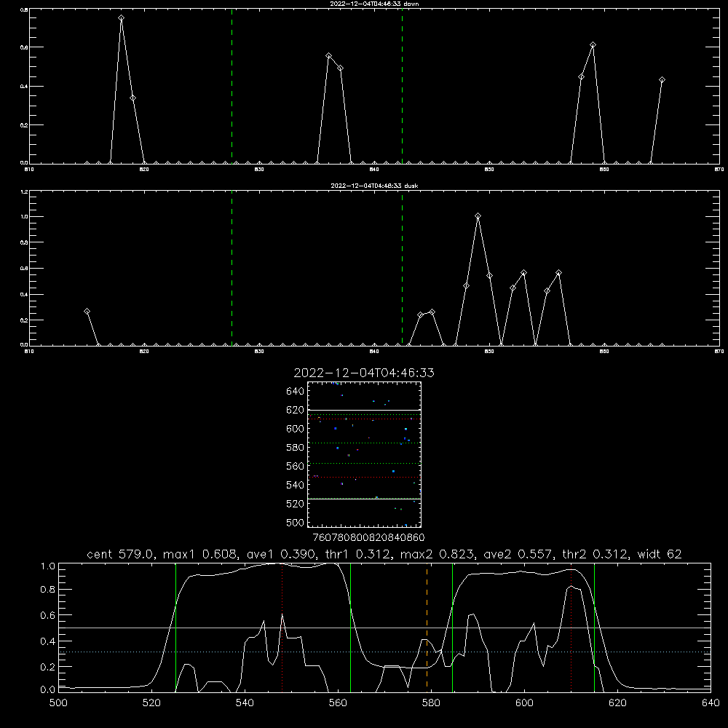Click the red dotted line near 610 in scatter
Image resolution: width=728 pixels, height=728 pixels.
[x=364, y=419]
